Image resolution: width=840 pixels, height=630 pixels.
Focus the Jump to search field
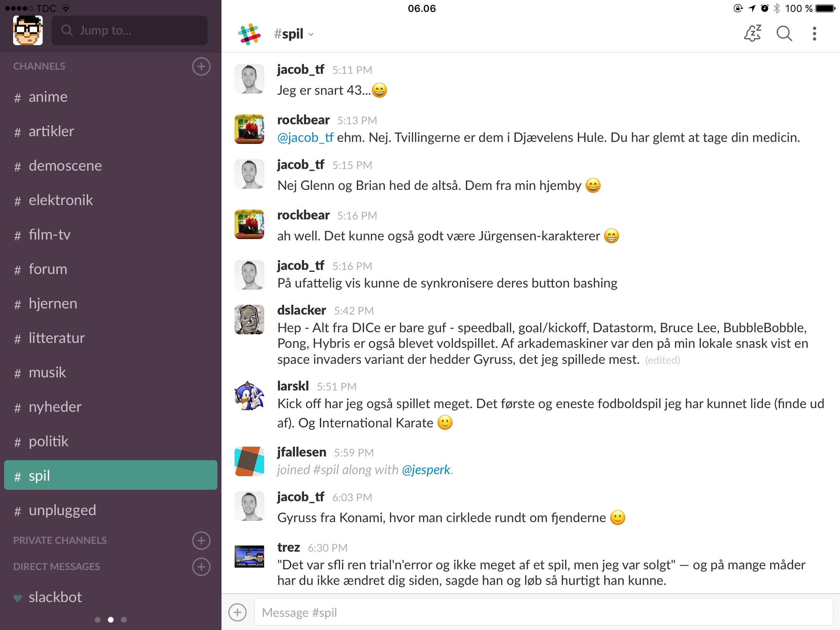[130, 30]
